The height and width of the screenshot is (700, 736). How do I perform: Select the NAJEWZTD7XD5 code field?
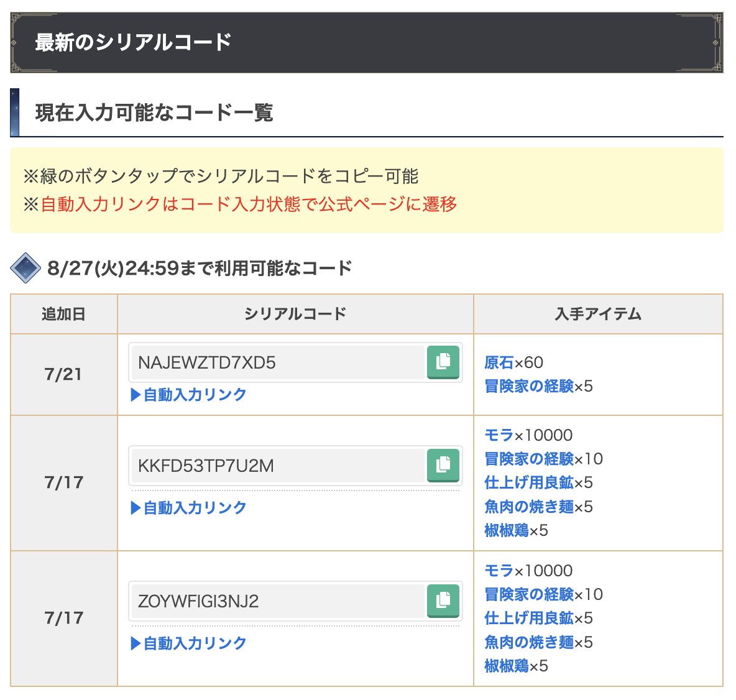(x=278, y=362)
